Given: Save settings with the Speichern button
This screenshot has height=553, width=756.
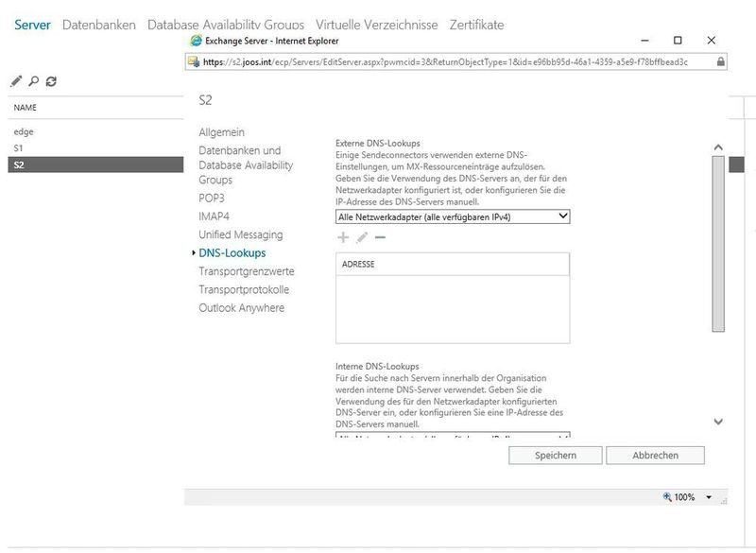Looking at the screenshot, I should pos(554,455).
